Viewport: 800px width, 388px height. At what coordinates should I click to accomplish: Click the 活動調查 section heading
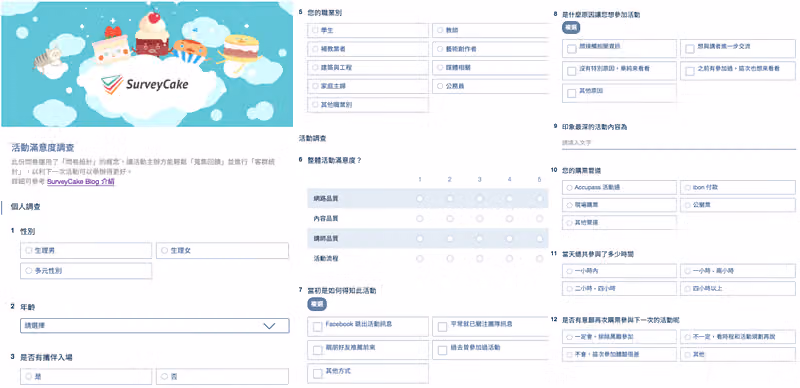312,138
